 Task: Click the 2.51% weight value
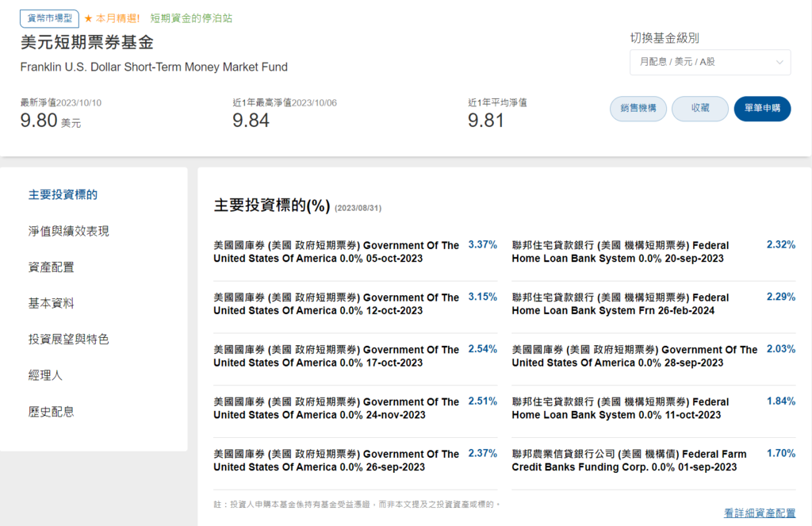click(x=483, y=401)
